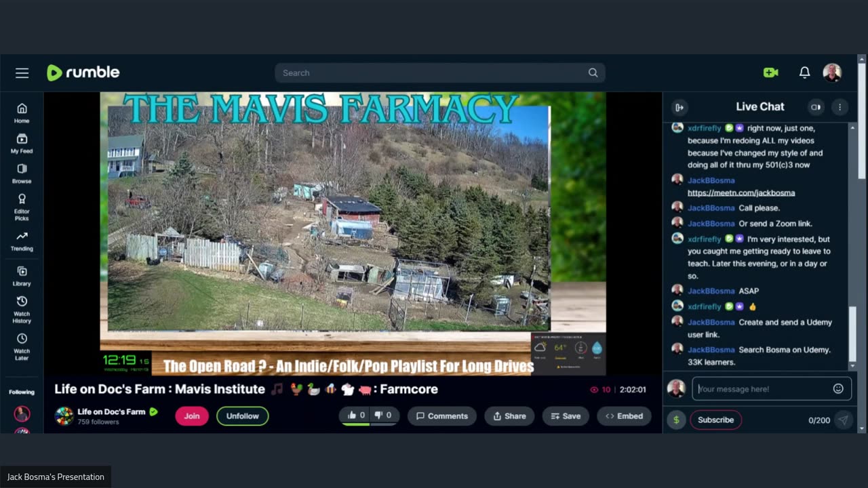This screenshot has width=868, height=488.
Task: Open followed channel avatar under Following
Action: 22,413
